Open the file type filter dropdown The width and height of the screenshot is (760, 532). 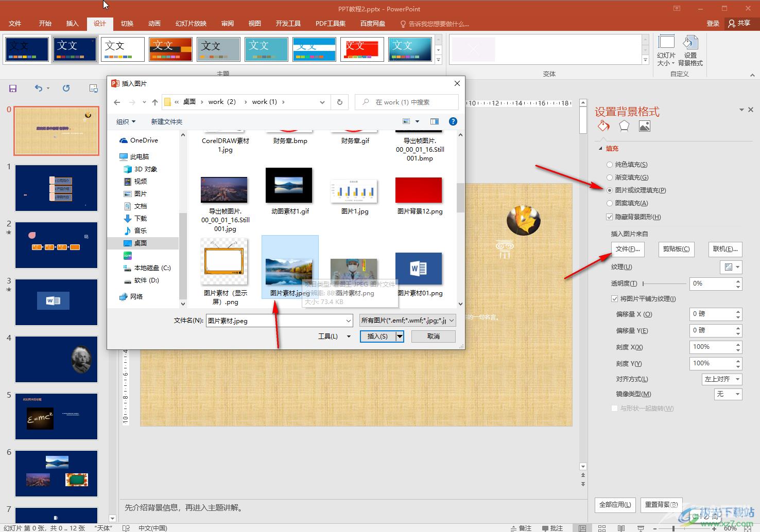408,321
